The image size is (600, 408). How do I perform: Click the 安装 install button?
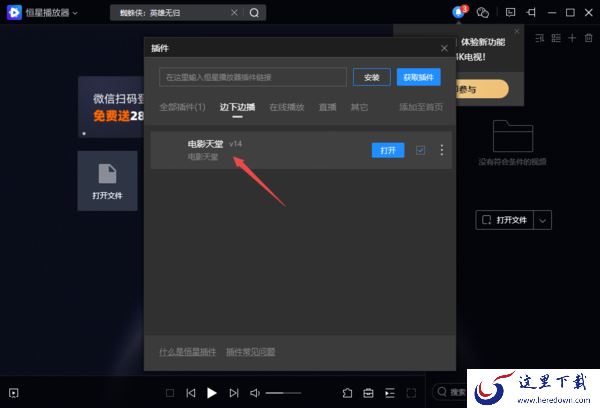click(372, 77)
